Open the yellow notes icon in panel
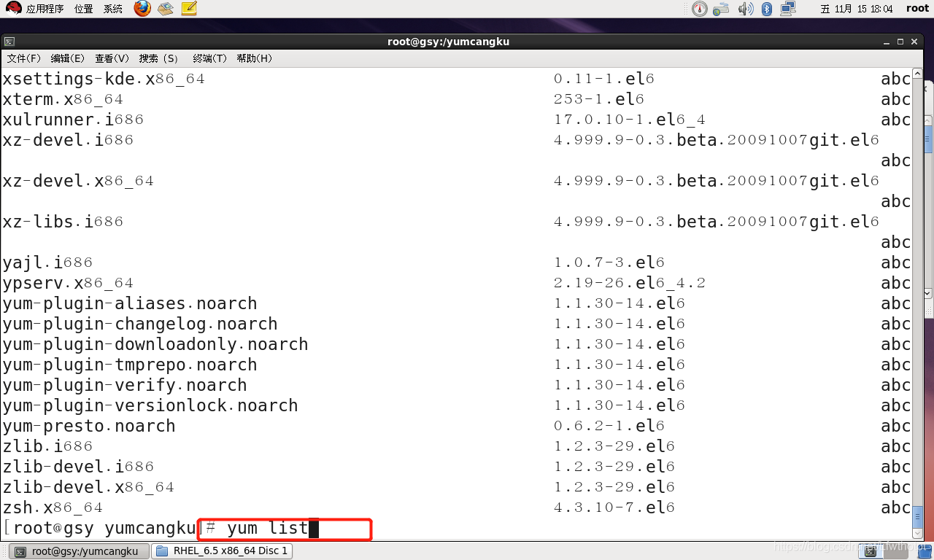This screenshot has height=560, width=934. click(189, 9)
